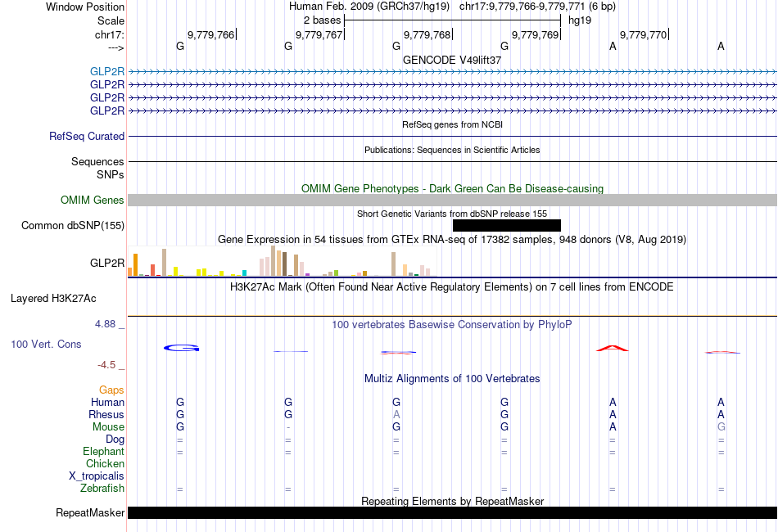Click the Rhesus species label
778x532 pixels.
tap(106, 414)
